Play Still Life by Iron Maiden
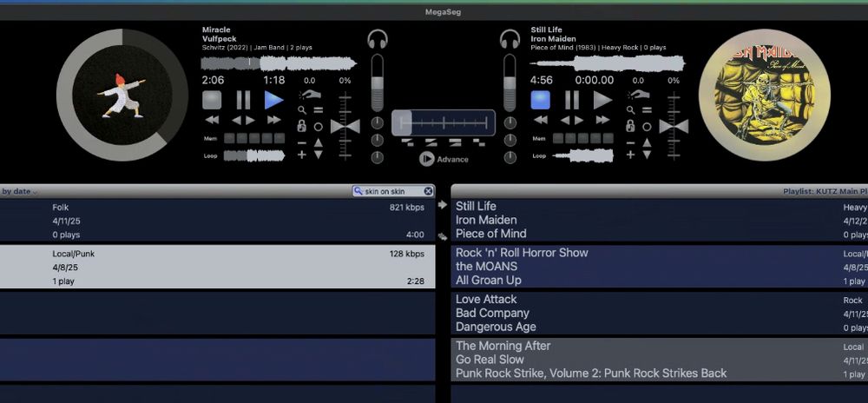This screenshot has height=403, width=868. click(603, 100)
